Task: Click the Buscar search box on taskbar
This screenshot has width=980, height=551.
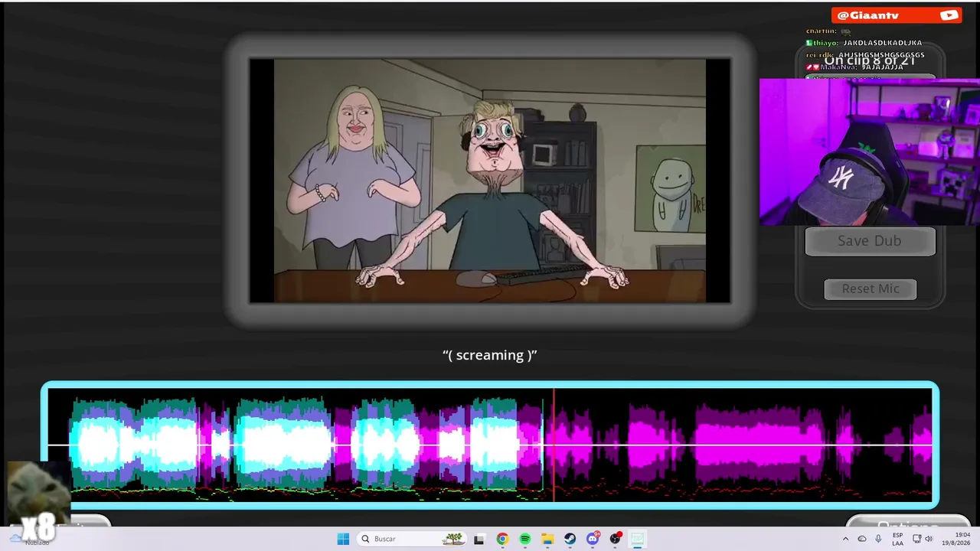Action: [x=413, y=539]
